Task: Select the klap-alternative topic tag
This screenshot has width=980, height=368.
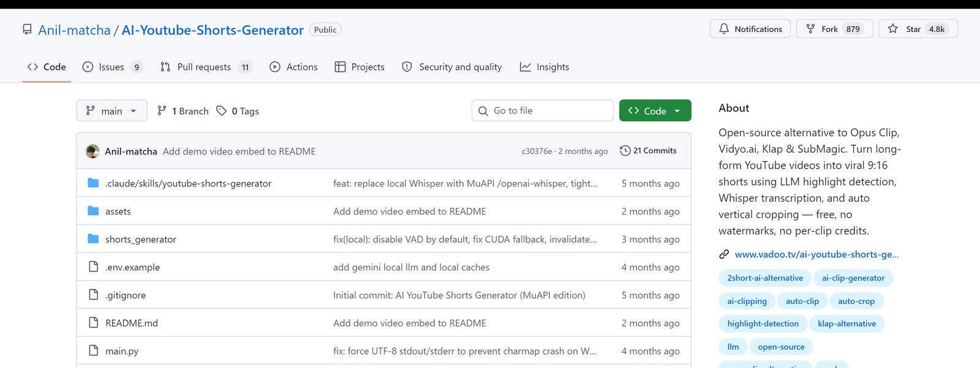Action: [x=847, y=324]
